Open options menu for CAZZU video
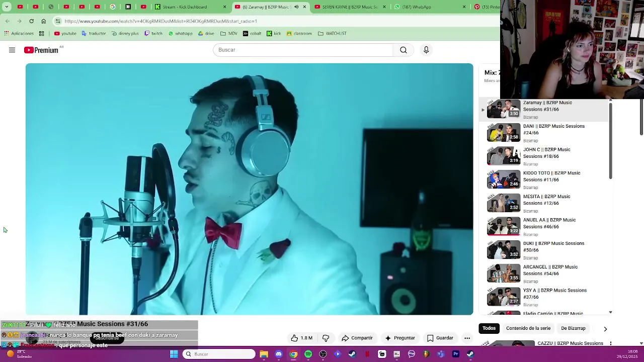 click(610, 343)
